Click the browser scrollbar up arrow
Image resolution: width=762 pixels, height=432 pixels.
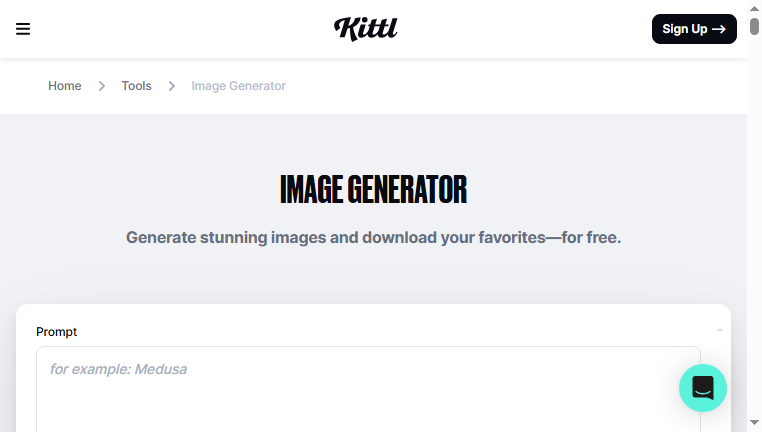754,8
